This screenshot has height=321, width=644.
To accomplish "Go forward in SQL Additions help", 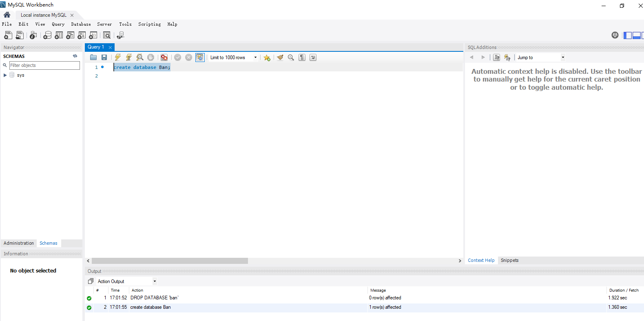I will pyautogui.click(x=483, y=58).
